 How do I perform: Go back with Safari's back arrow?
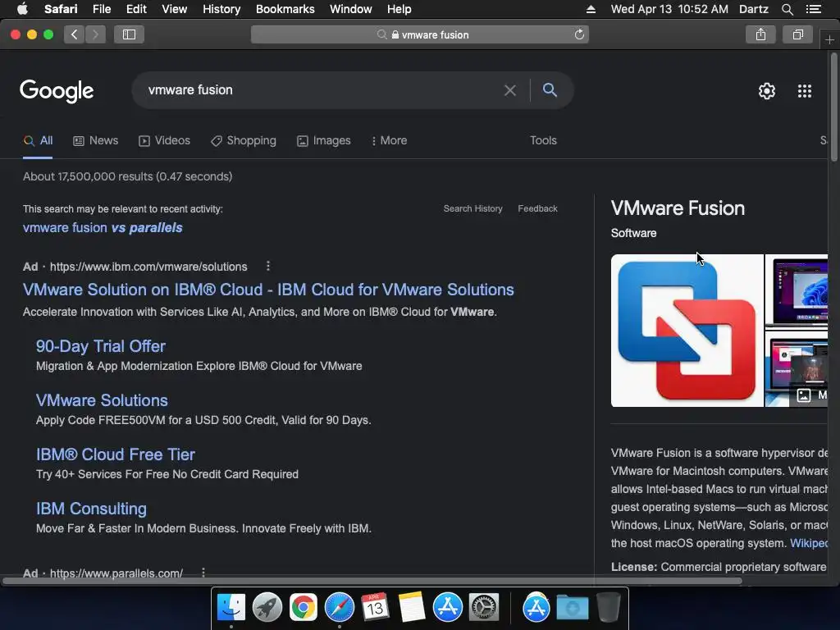coord(75,34)
